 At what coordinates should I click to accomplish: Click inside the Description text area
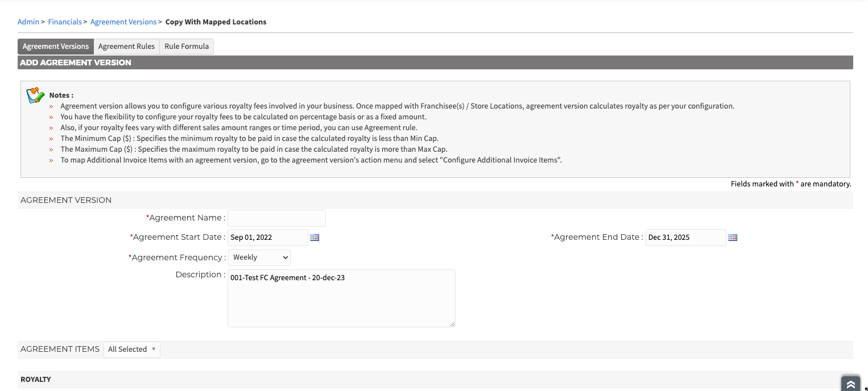coord(341,298)
